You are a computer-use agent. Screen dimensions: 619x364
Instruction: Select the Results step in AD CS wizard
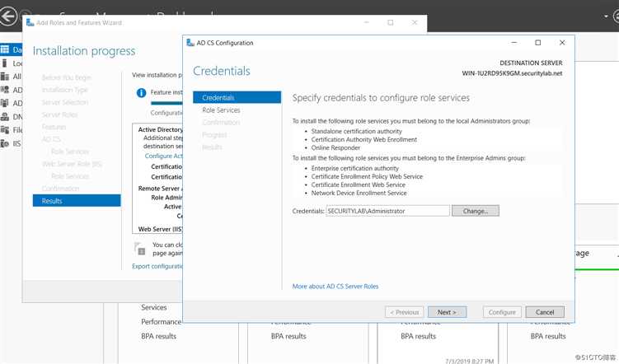212,147
